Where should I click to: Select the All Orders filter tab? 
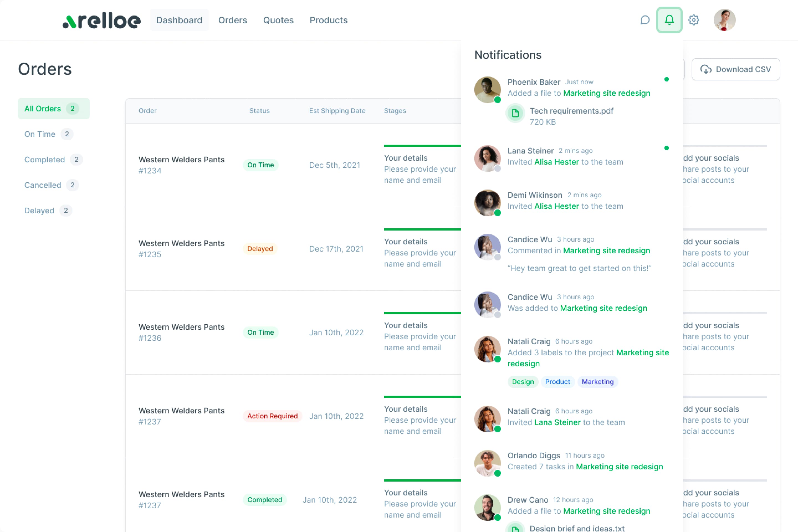53,109
